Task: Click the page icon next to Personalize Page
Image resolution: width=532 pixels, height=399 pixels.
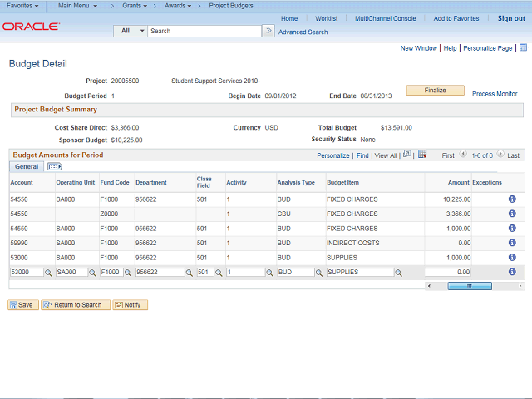Action: tap(521, 48)
